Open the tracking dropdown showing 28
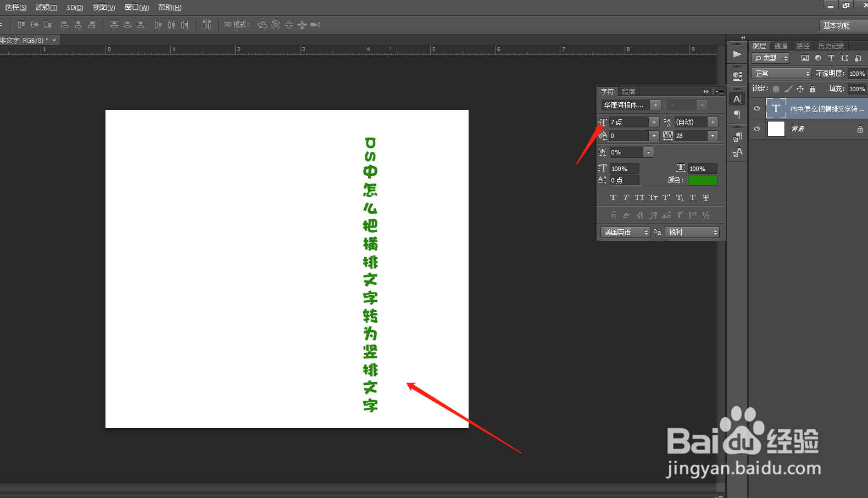The width and height of the screenshot is (868, 498). (x=713, y=136)
